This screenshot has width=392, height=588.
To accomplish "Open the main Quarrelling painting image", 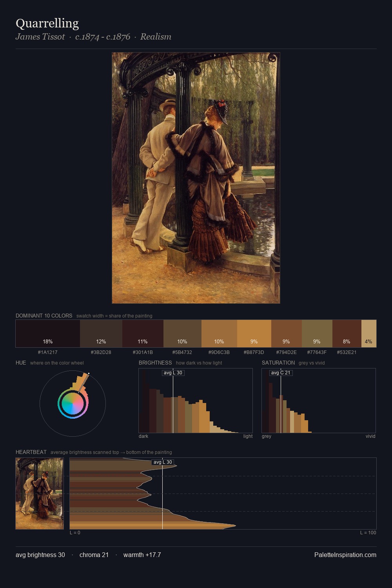I will coord(196,178).
